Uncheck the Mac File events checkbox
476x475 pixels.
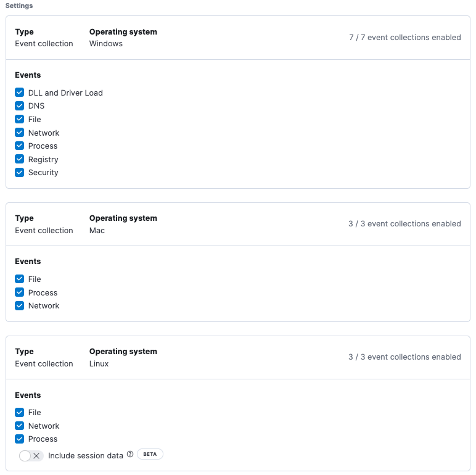tap(20, 279)
